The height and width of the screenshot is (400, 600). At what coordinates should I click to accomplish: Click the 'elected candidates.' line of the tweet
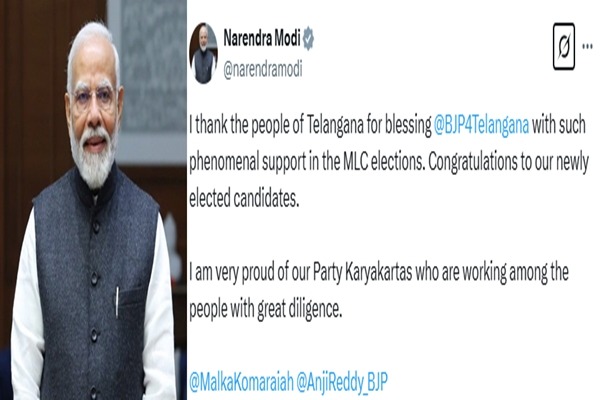tap(244, 199)
